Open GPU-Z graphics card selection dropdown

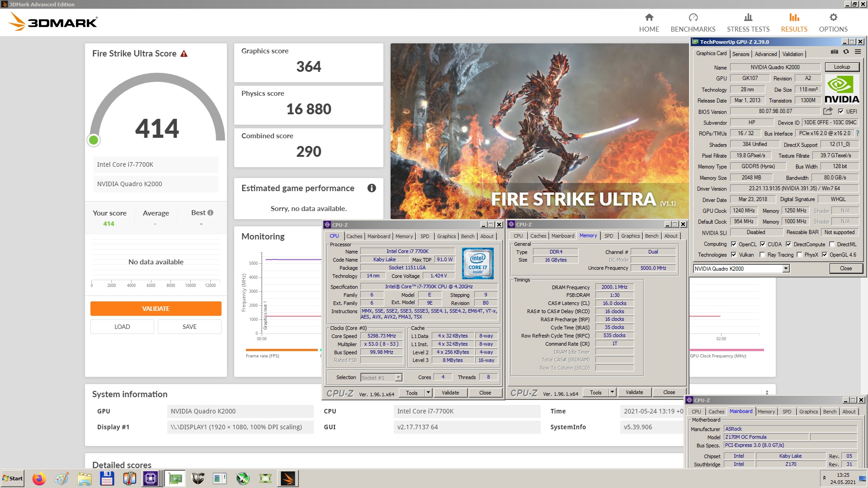coord(786,268)
